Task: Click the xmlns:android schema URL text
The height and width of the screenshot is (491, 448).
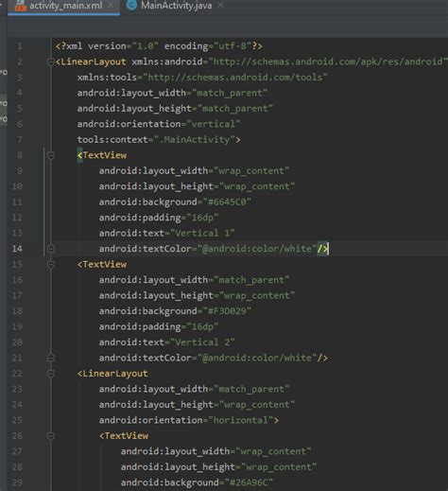Action: coord(328,61)
